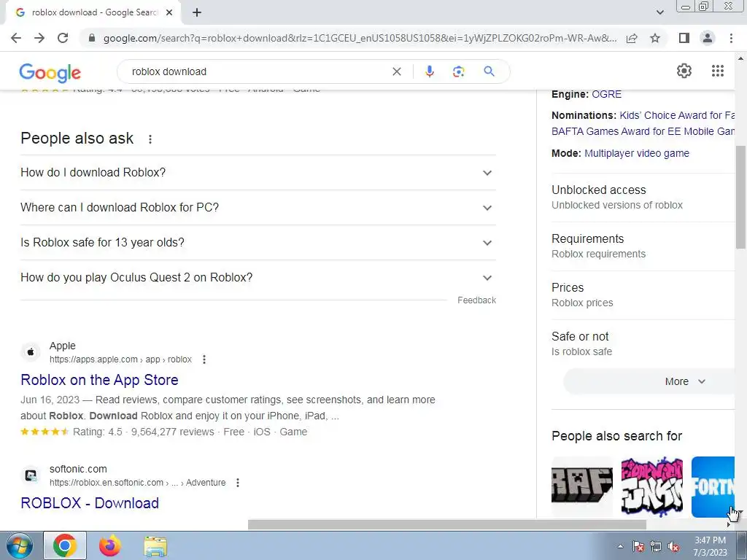Click the Google logo

pyautogui.click(x=50, y=73)
